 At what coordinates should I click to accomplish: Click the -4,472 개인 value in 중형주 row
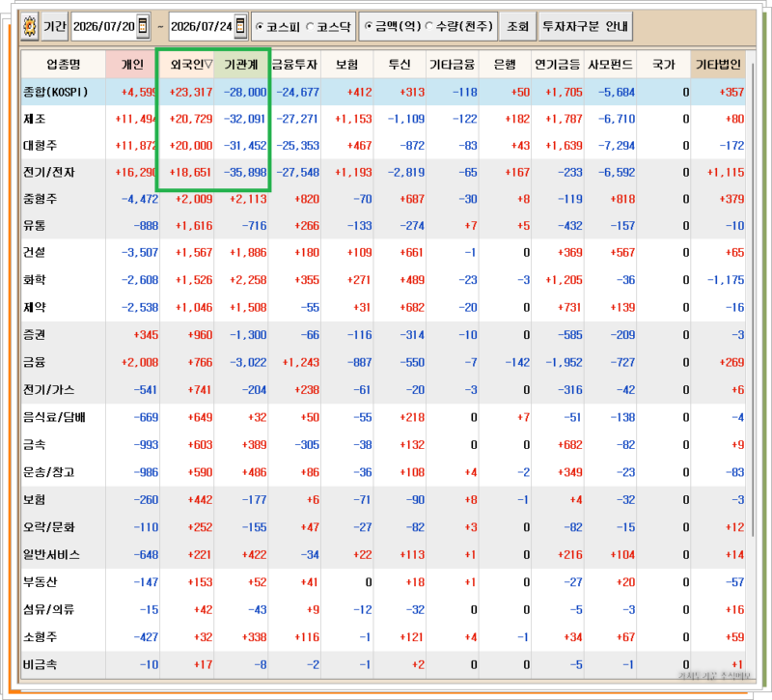140,199
